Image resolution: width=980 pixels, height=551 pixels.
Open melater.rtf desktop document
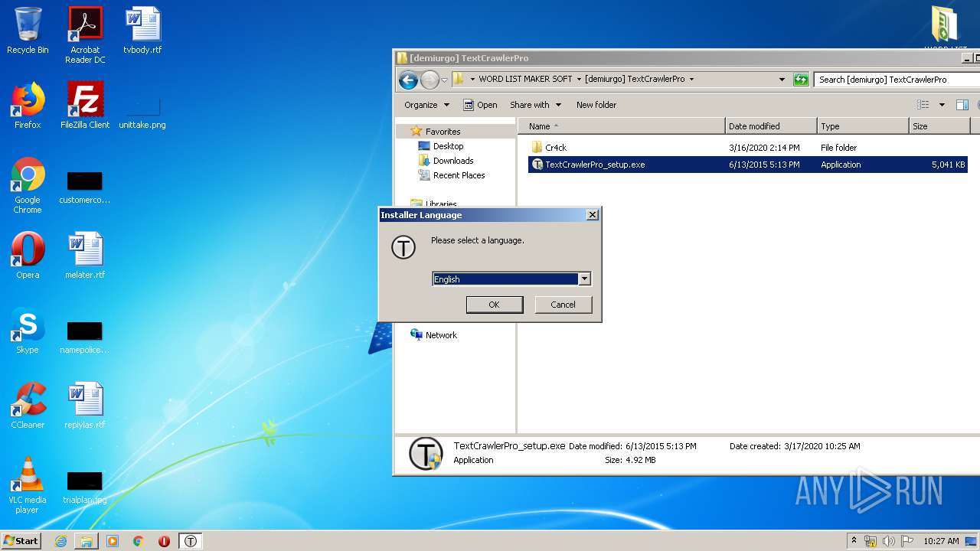pos(85,256)
